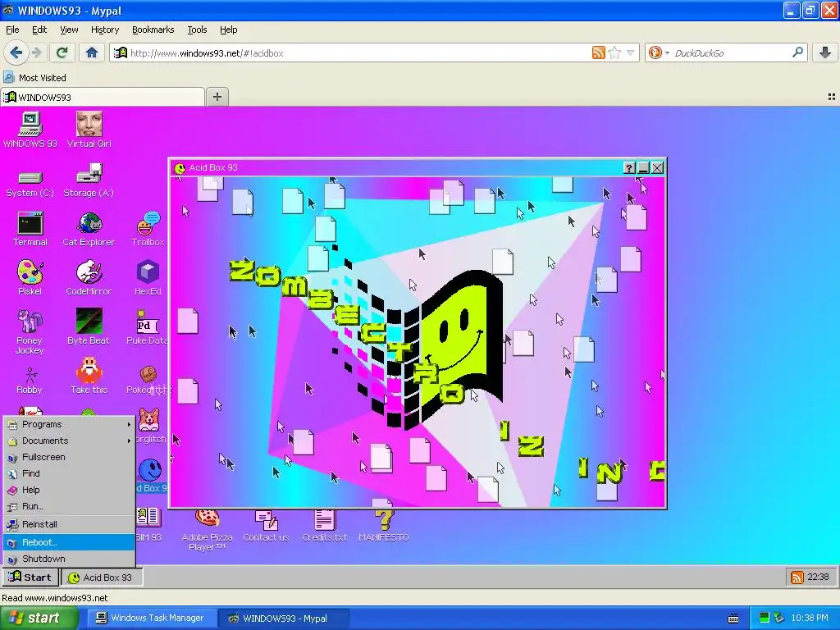Open the Take this desktop icon
This screenshot has width=840, height=630.
pyautogui.click(x=89, y=376)
